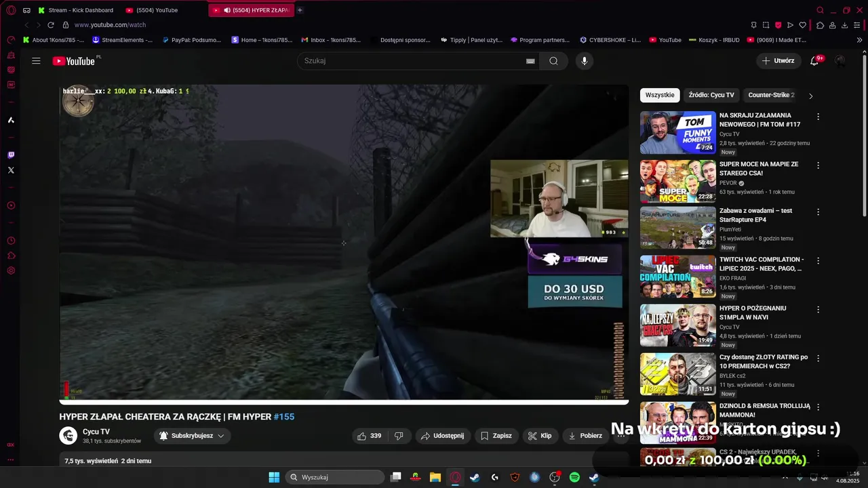Viewport: 868px width, 488px height.
Task: Show next filter chips with arrow
Action: pyautogui.click(x=810, y=96)
